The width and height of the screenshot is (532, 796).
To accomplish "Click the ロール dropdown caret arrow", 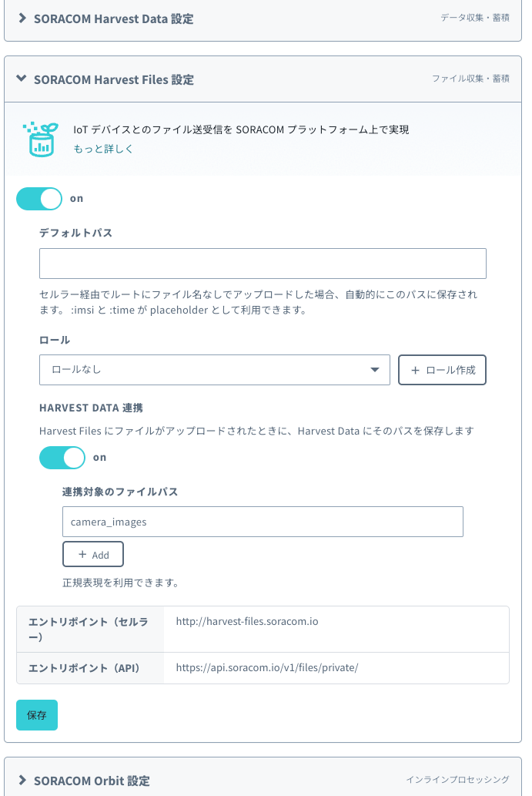I will tap(375, 370).
